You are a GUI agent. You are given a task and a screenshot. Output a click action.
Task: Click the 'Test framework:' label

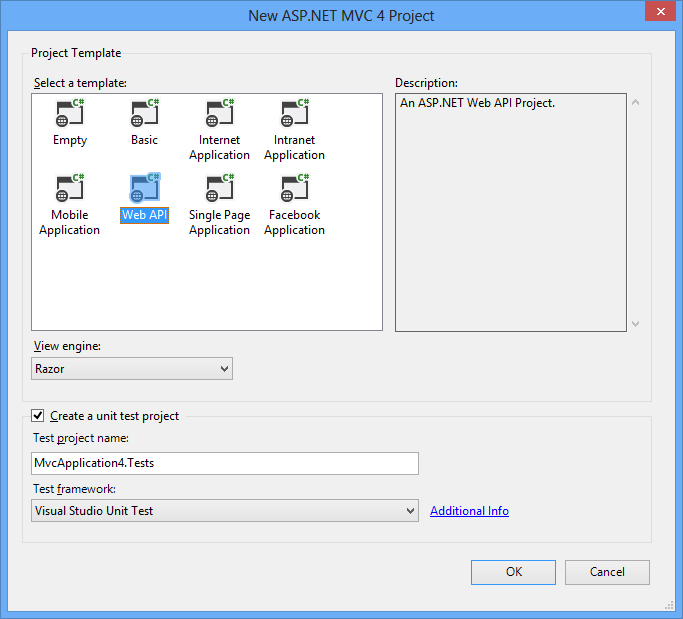pos(74,489)
